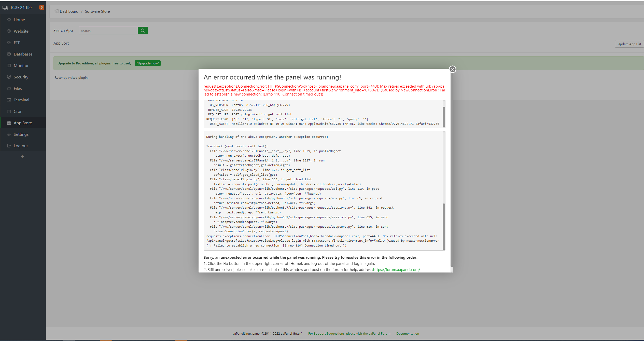The image size is (644, 341).
Task: Click the Databases sidebar icon
Action: (x=9, y=54)
